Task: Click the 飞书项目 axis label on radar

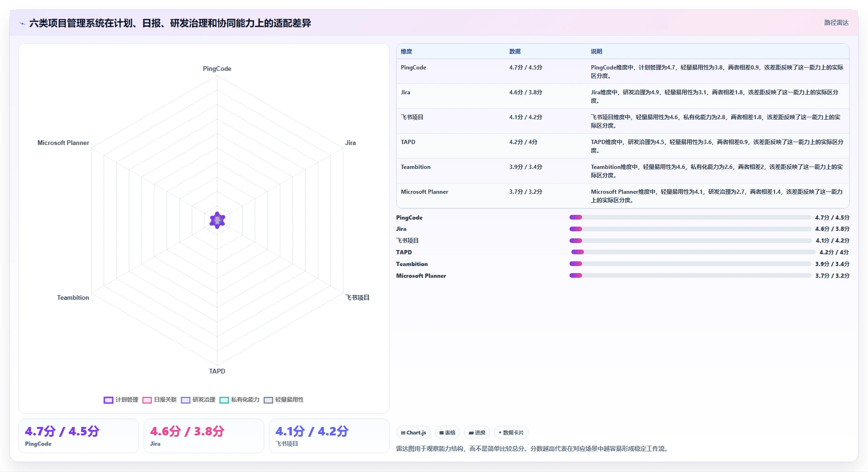Action: point(357,297)
